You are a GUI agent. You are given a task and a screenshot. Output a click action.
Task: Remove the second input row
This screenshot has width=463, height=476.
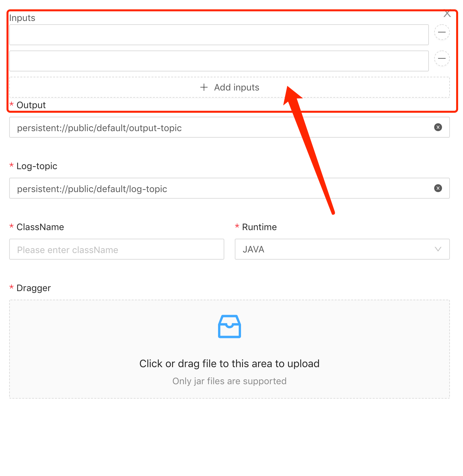tap(442, 58)
